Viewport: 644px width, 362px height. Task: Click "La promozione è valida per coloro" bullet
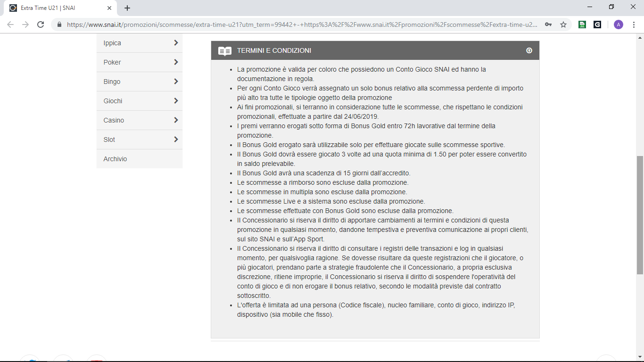click(x=362, y=74)
